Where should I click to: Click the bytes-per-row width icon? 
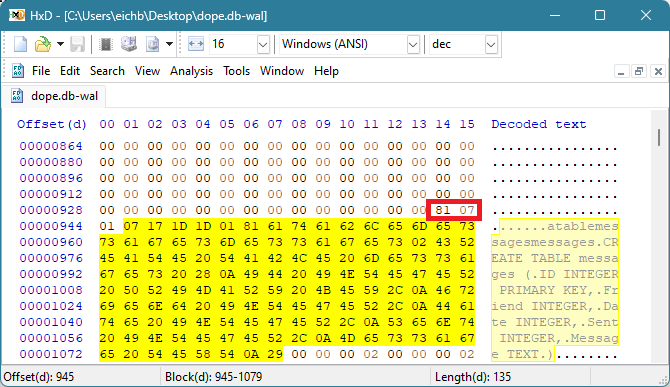click(196, 44)
